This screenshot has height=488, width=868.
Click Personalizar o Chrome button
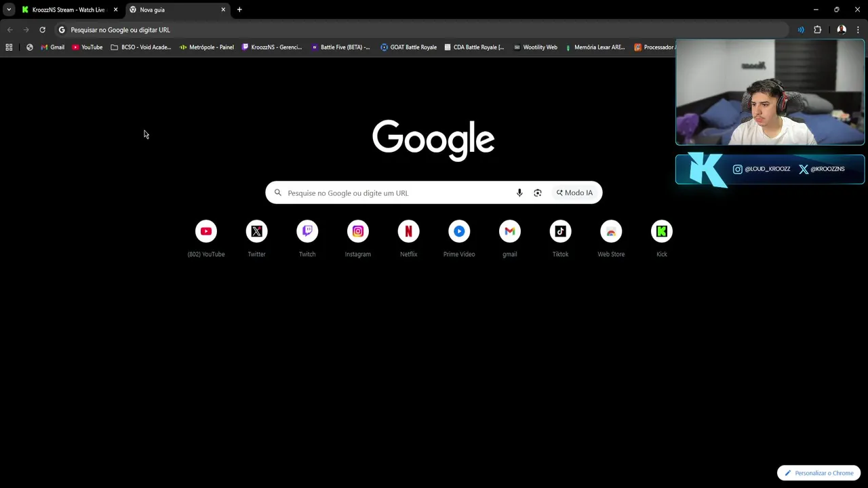[819, 473]
